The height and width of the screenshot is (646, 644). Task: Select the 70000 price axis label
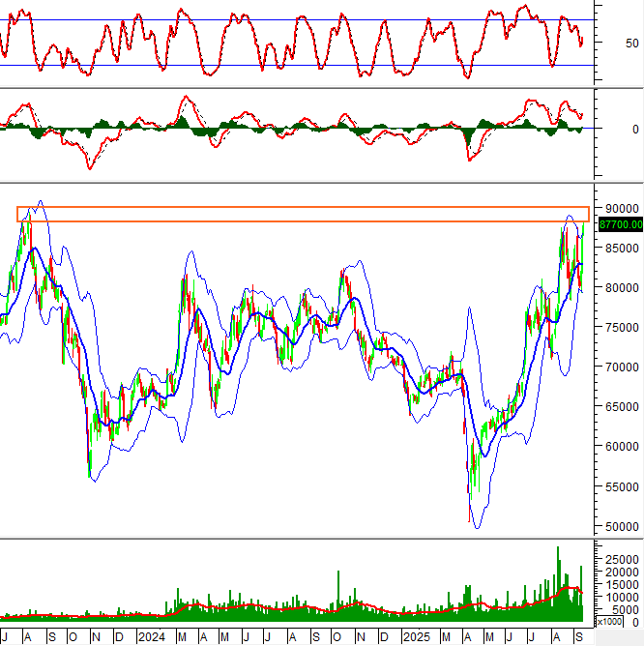tap(622, 367)
